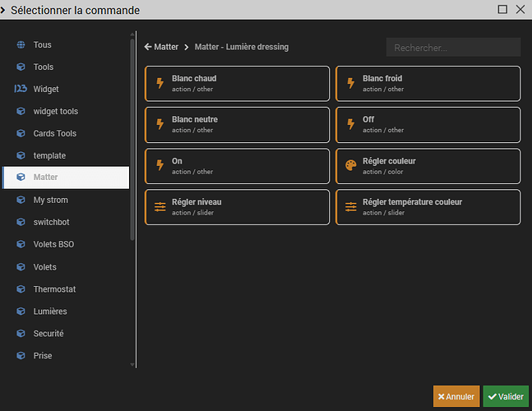Choose the Blanc chaud command
532x411 pixels.
237,83
